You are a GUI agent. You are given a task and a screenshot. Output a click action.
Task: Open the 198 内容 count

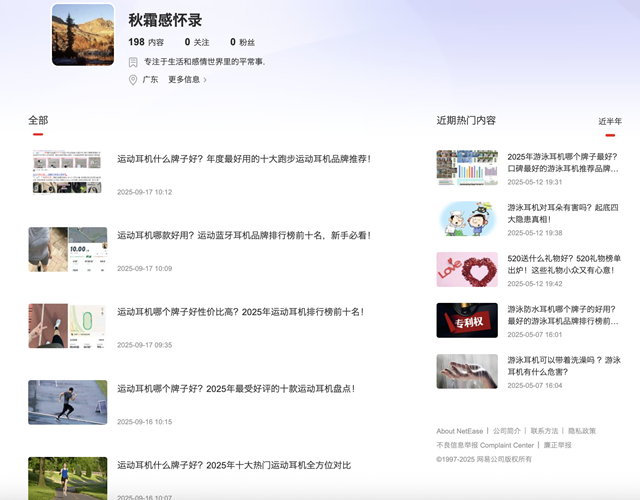146,42
